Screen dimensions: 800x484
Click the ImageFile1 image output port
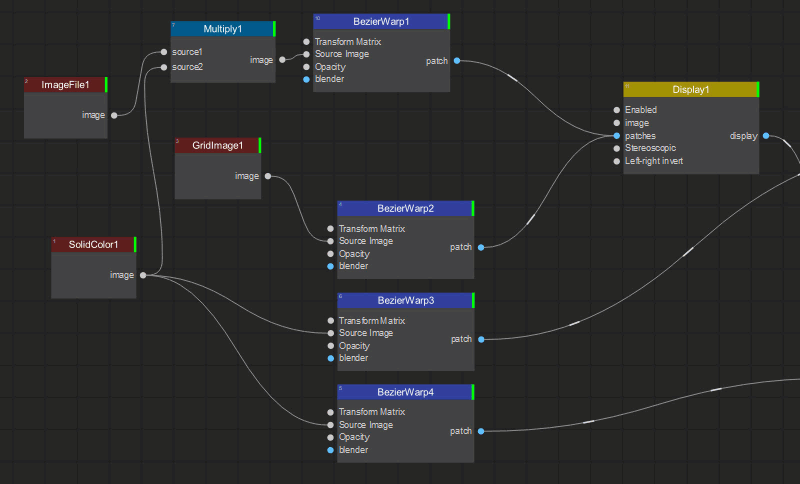(x=114, y=115)
